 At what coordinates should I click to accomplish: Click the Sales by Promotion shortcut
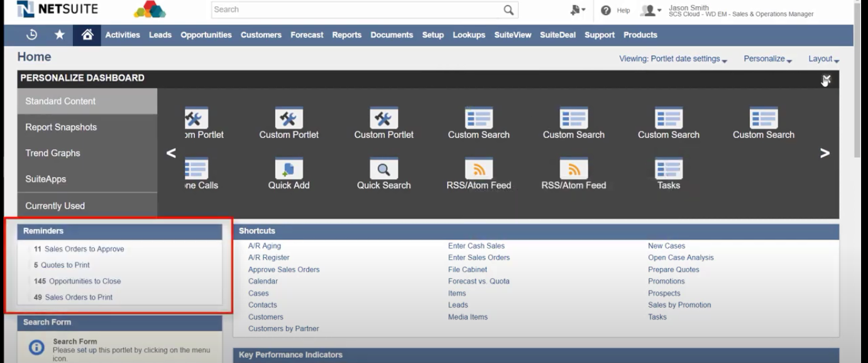coord(679,305)
